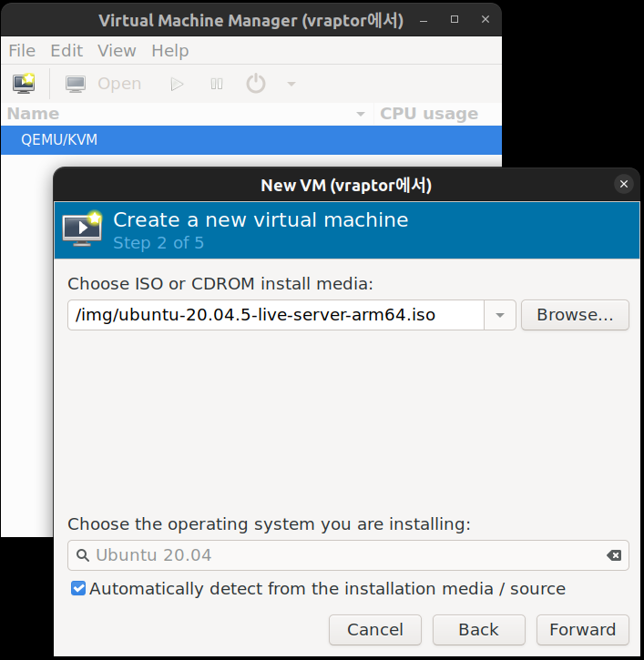Expand the shutdown options dropdown arrow
The image size is (644, 660).
(x=291, y=84)
